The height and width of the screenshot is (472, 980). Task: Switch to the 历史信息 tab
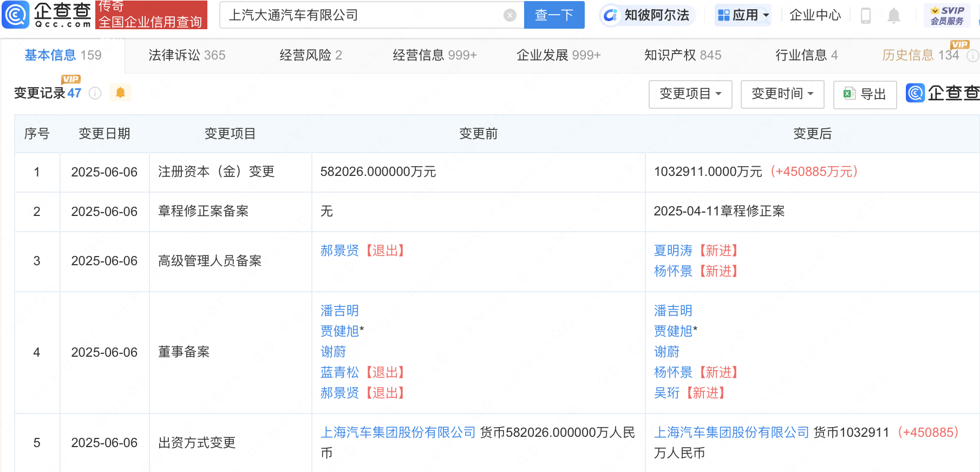[920, 55]
